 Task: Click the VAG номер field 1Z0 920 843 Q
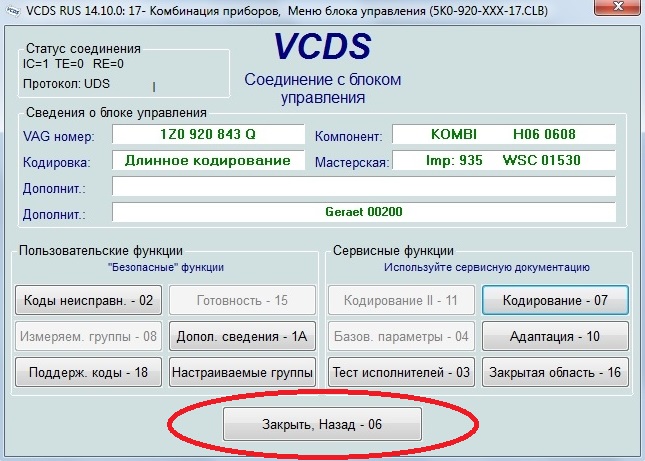208,134
